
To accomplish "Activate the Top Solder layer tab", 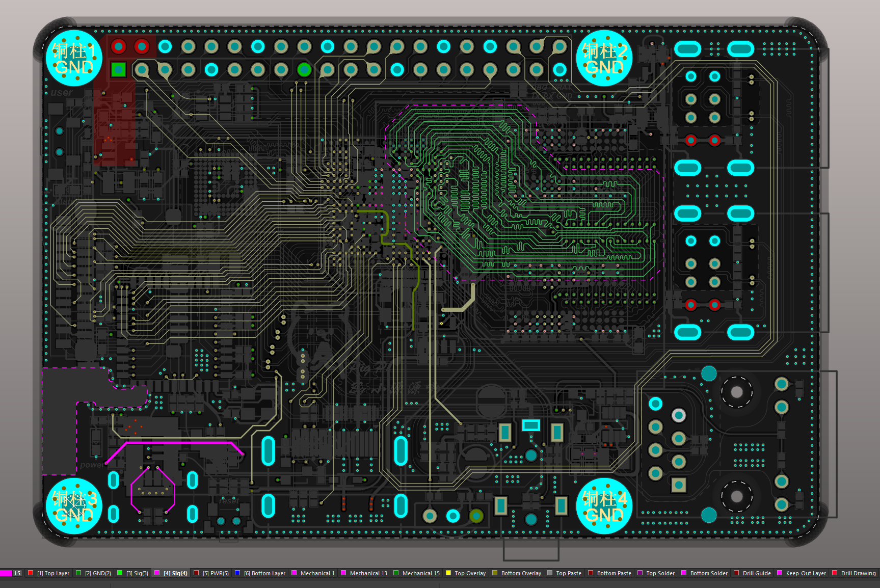I will [660, 573].
